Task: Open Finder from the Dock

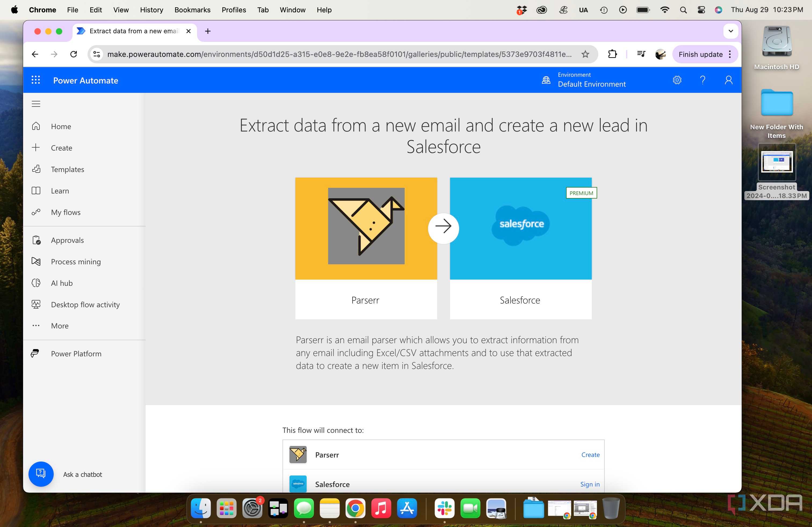Action: pyautogui.click(x=201, y=508)
